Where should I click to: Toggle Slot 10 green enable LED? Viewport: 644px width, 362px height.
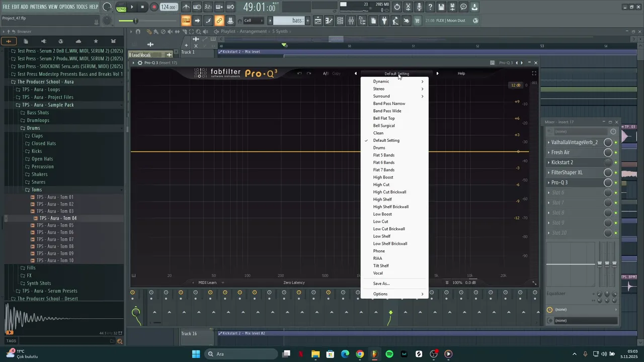tap(616, 233)
